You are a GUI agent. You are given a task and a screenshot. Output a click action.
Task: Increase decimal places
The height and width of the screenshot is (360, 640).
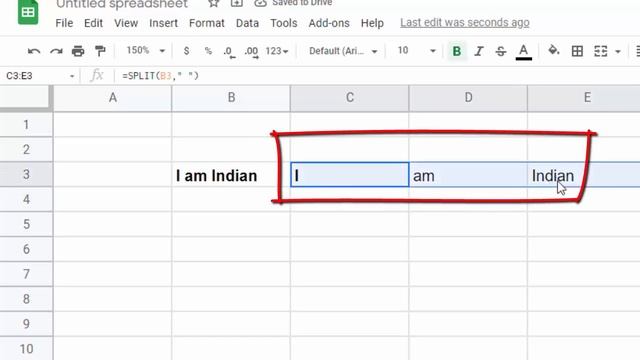(251, 52)
